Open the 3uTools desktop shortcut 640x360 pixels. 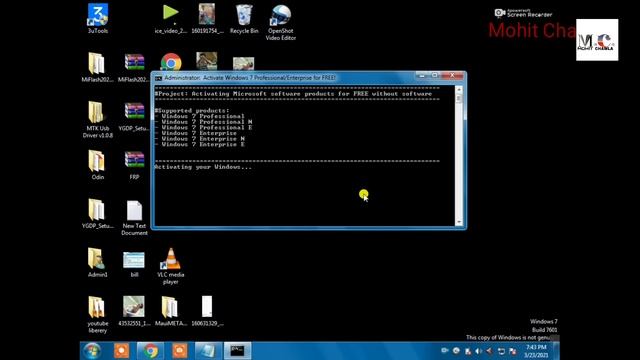pos(98,18)
